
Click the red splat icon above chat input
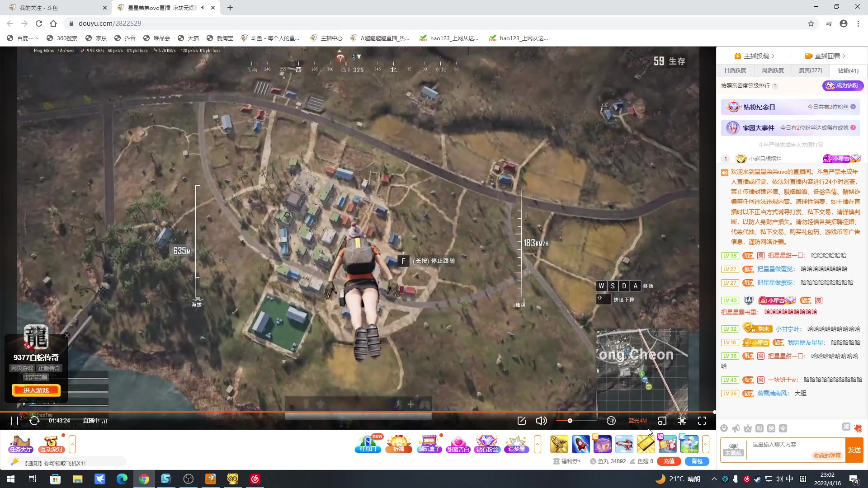click(858, 428)
